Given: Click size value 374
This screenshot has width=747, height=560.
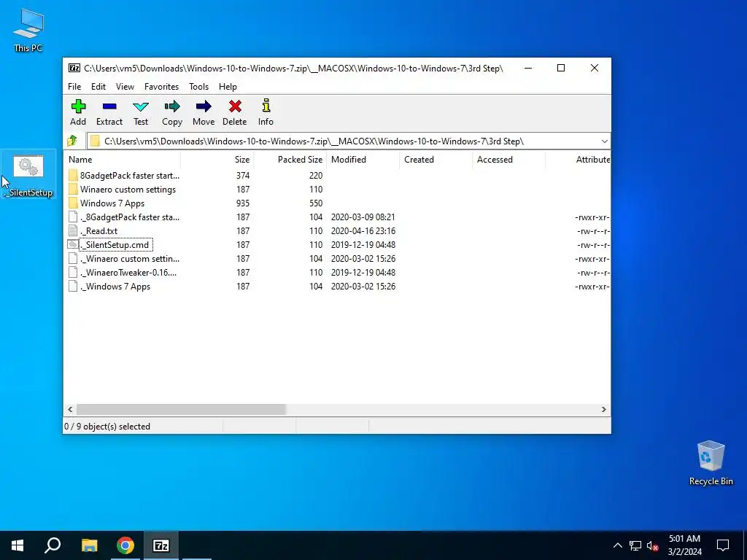Looking at the screenshot, I should tap(242, 176).
